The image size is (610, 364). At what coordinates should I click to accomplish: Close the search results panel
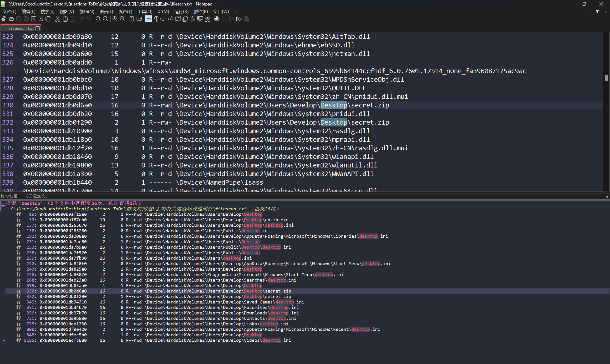tap(607, 197)
